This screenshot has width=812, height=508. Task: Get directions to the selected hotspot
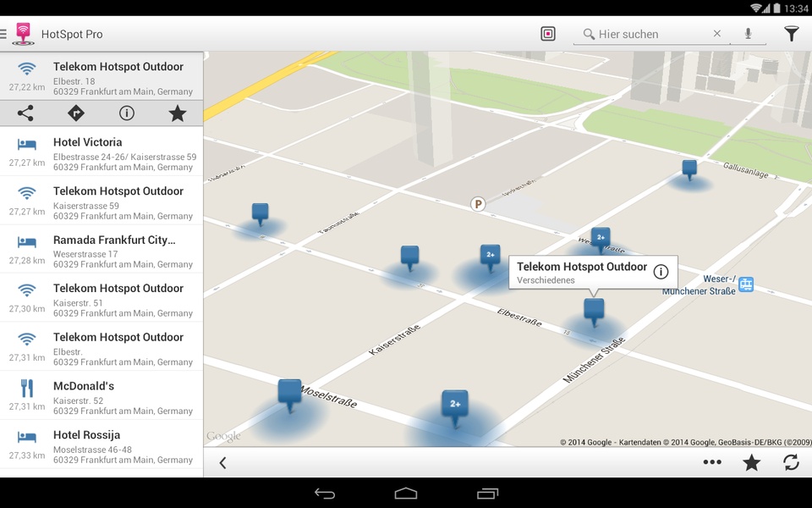(76, 113)
